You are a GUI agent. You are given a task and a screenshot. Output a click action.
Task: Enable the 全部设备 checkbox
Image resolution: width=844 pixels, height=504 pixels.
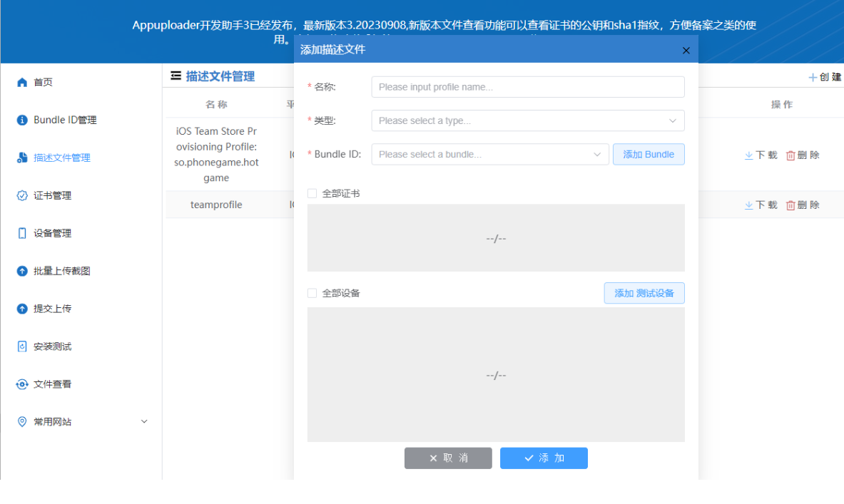(312, 292)
